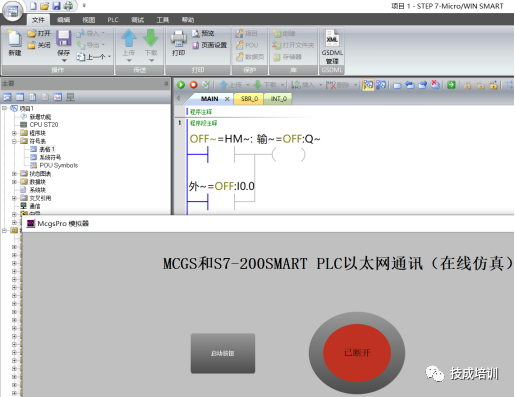
Task: Switch to the 调试 ribbon tab
Action: 137,20
